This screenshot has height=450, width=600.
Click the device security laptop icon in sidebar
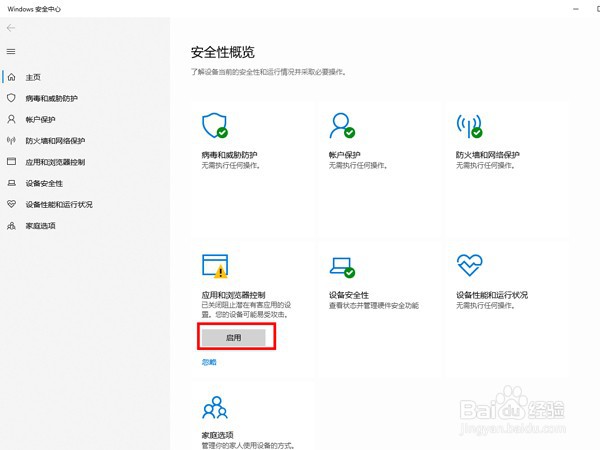[11, 183]
